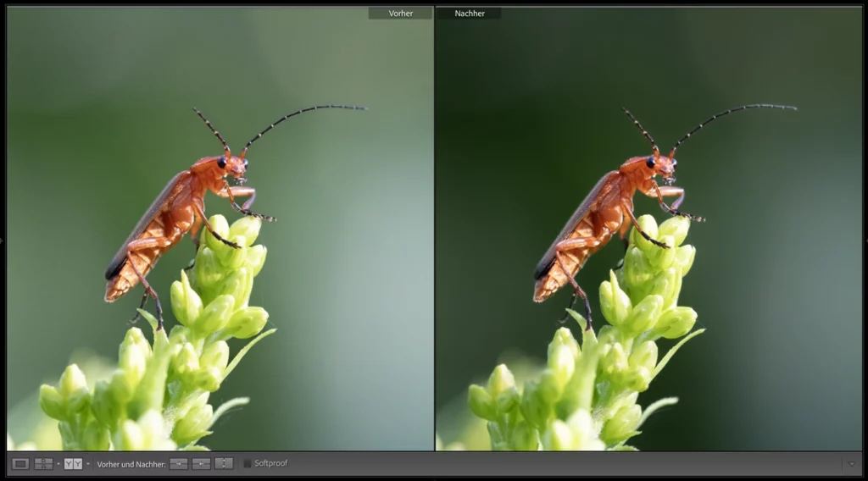Click the Softproof text label
Viewport: 868px width, 481px height.
coord(271,463)
